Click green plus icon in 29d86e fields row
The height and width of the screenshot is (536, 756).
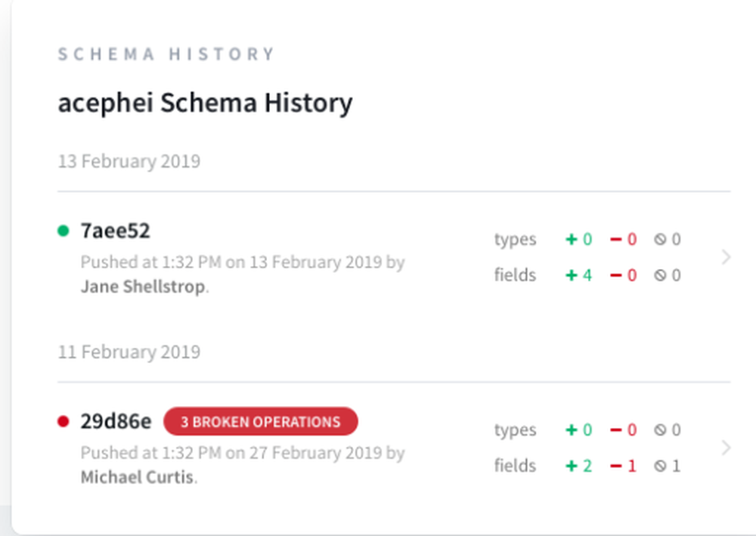tap(572, 466)
